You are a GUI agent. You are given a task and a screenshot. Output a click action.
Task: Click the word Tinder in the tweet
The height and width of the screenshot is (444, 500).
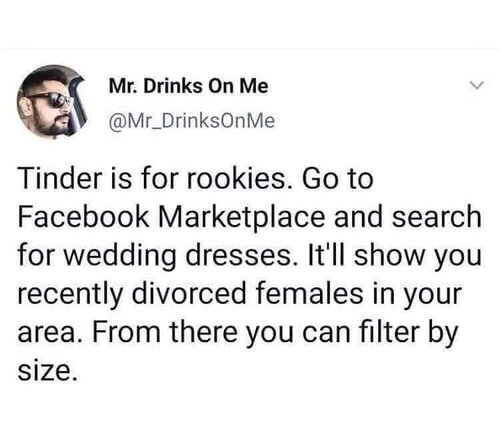pyautogui.click(x=60, y=178)
